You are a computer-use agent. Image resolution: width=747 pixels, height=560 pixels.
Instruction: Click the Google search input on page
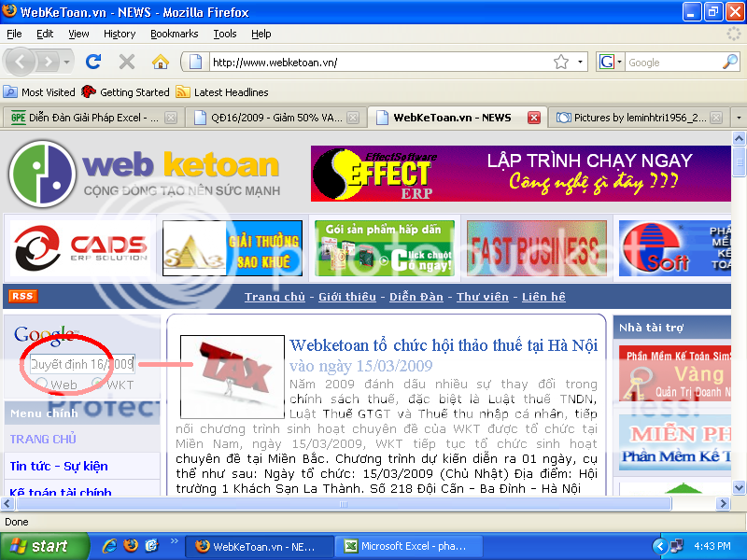[x=82, y=363]
